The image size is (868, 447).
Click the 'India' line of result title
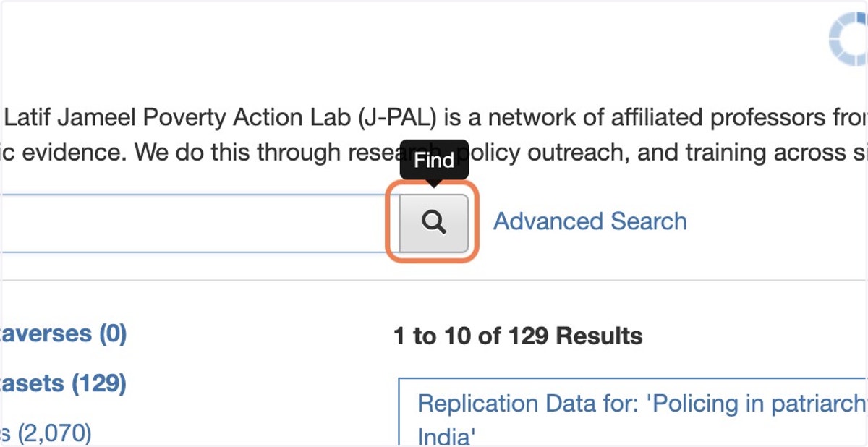pos(446,436)
